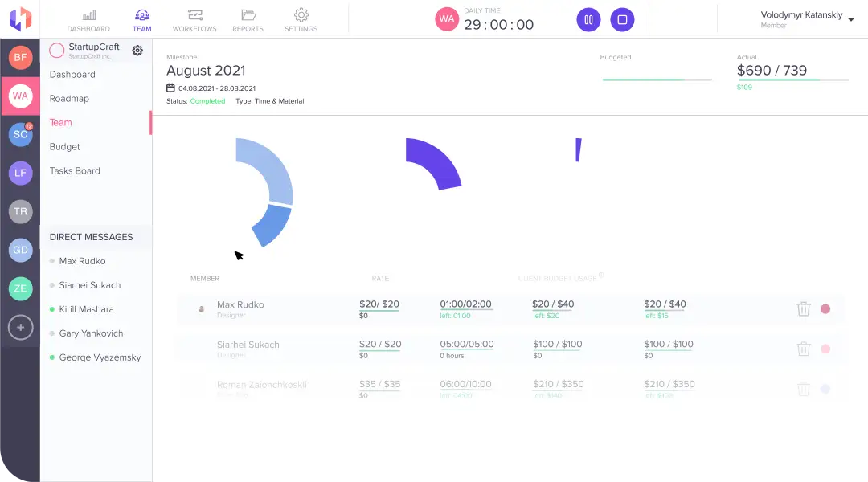Open direct message with George Vyazemsky

100,357
